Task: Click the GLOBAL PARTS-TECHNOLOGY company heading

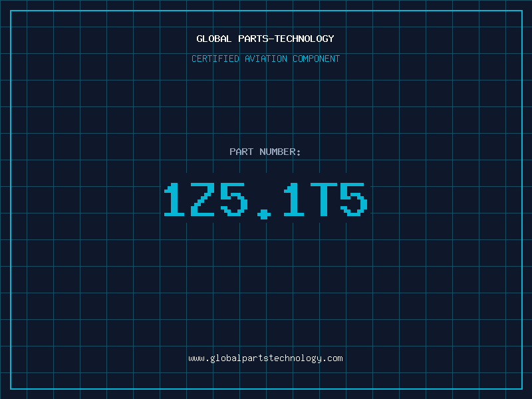Action: (265, 39)
